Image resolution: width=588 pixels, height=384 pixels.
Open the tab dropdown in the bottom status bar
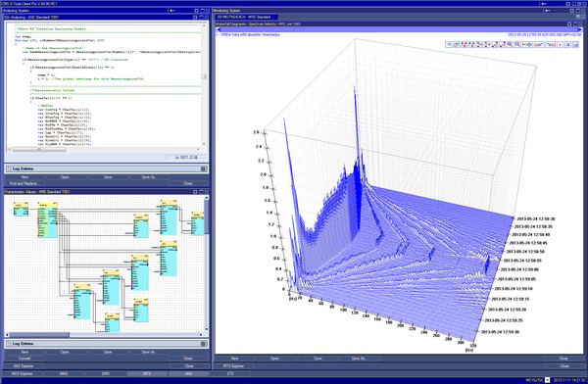tap(547, 380)
